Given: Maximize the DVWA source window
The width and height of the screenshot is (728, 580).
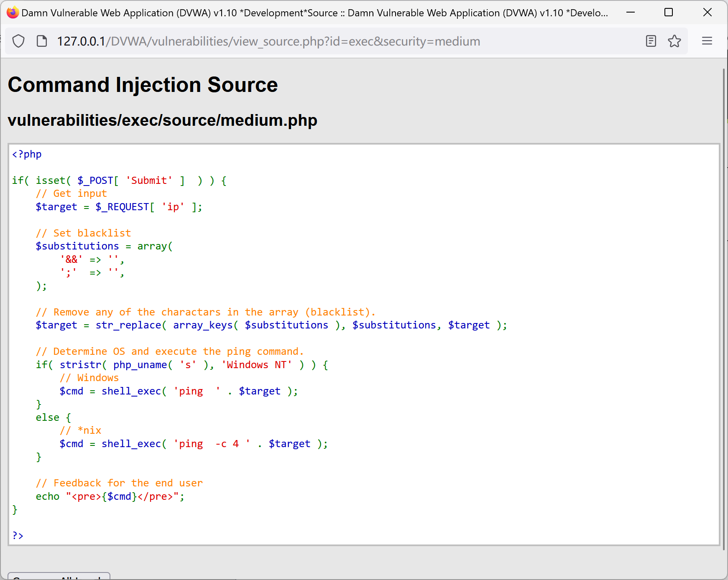Looking at the screenshot, I should tap(669, 13).
